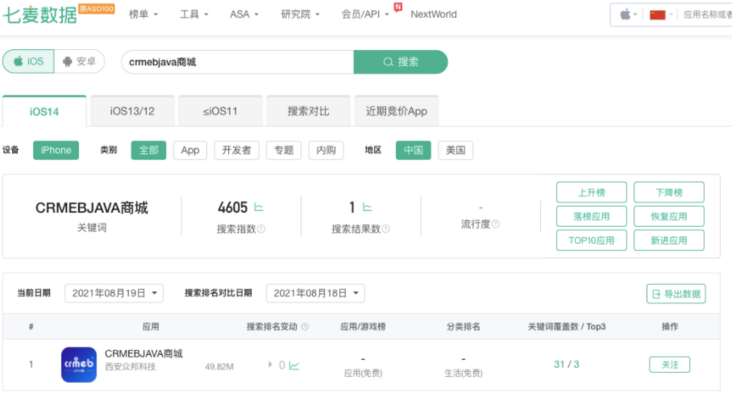Viewport: 732px width, 401px height.
Task: Show help for 搜索指数
Action: point(261,229)
